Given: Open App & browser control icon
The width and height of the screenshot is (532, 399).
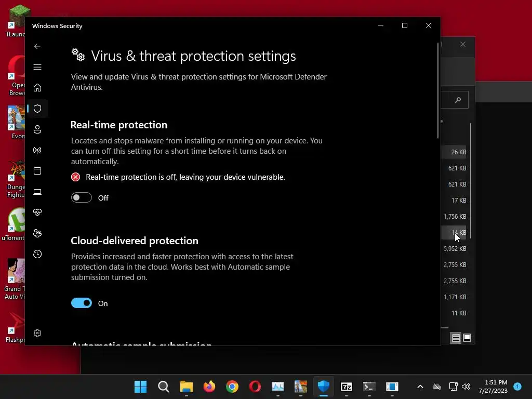Looking at the screenshot, I should click(37, 170).
